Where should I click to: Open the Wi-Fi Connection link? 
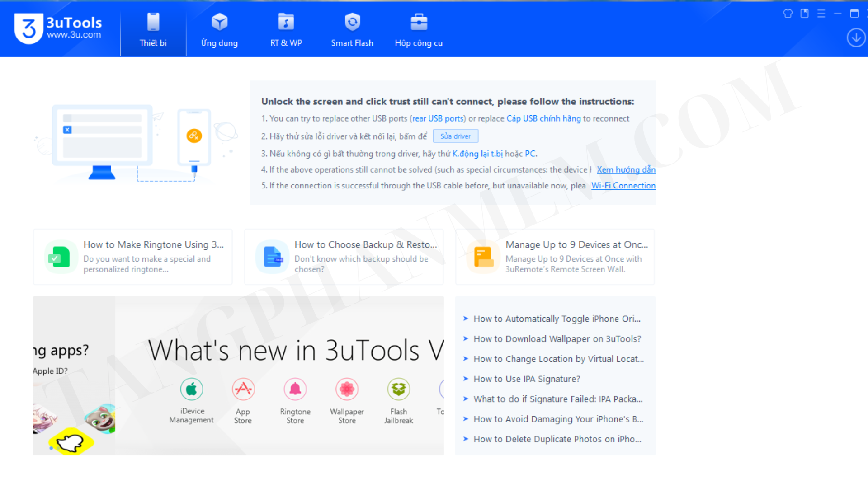[623, 186]
